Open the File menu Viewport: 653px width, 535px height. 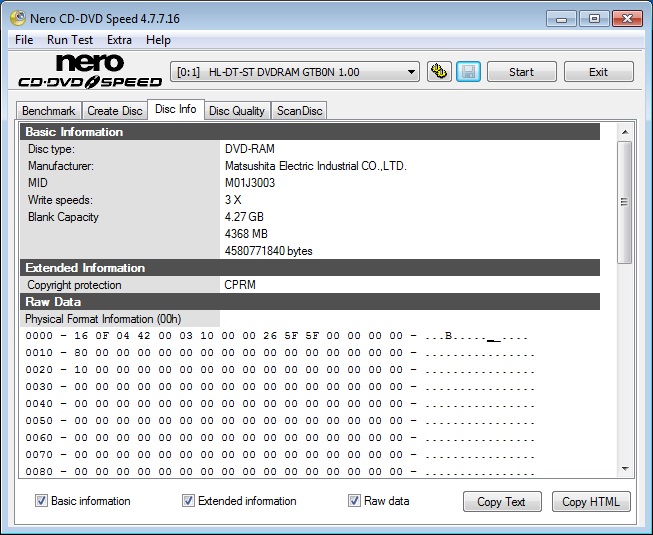(x=24, y=40)
